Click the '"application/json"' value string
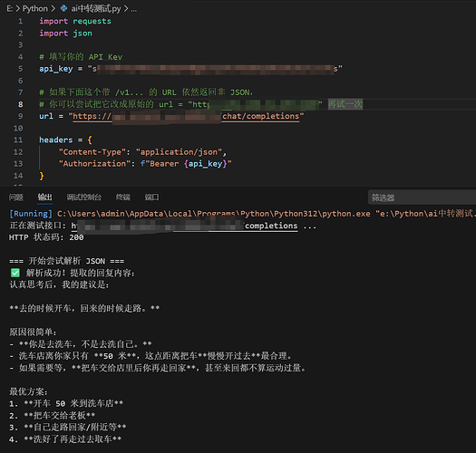This screenshot has width=476, height=453. click(179, 152)
